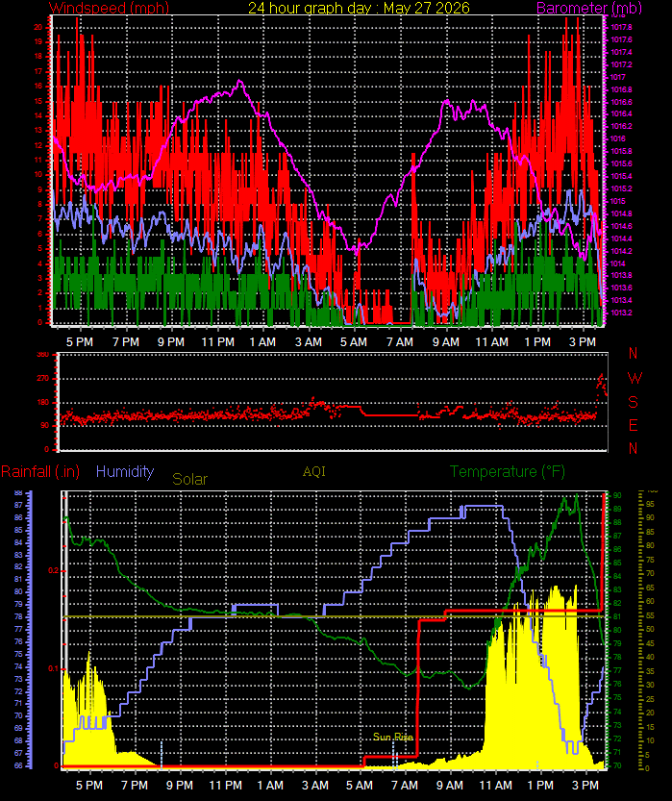This screenshot has height=801, width=672.
Task: Click '5 AM' on the wind chart time axis
Action: 354,341
